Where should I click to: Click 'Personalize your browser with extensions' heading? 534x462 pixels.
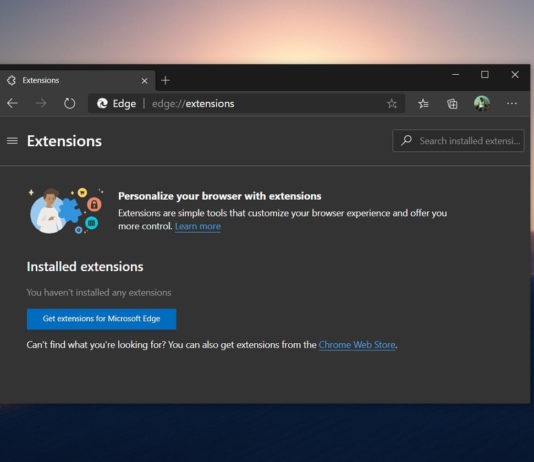[x=220, y=196]
